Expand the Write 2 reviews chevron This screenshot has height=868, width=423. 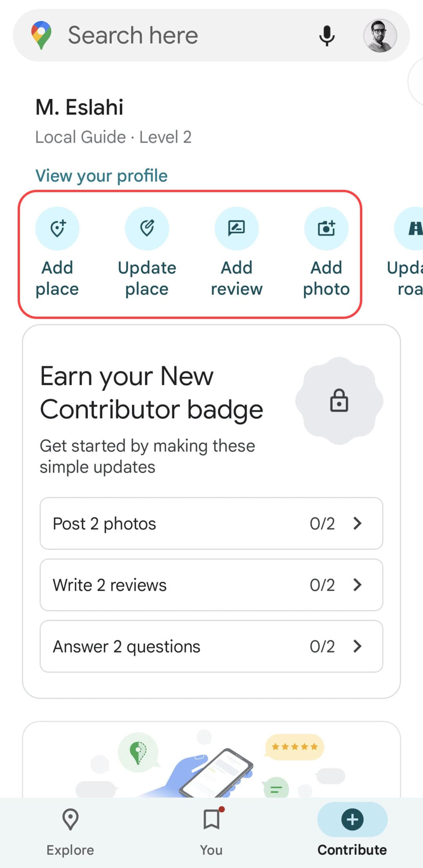[x=357, y=585]
